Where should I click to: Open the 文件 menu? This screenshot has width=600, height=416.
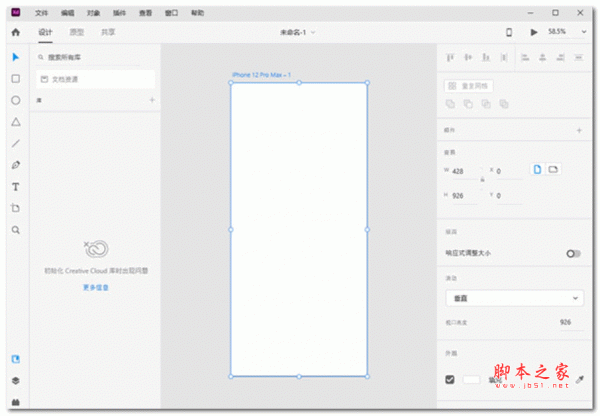(41, 13)
